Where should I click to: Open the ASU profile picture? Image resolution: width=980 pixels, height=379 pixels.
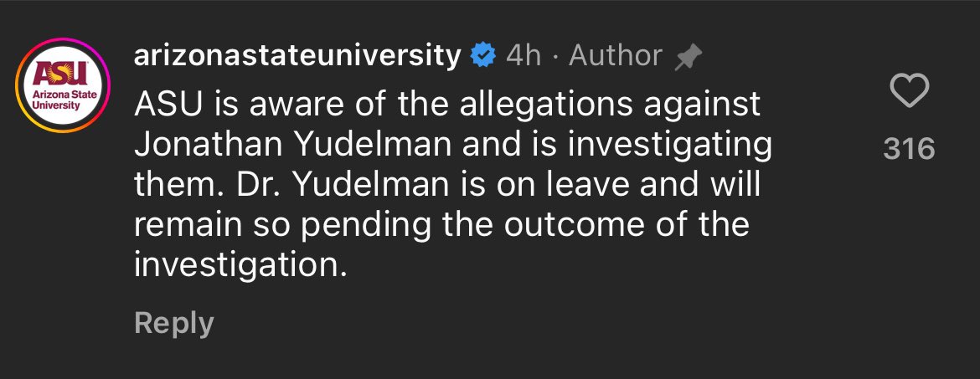(x=63, y=85)
